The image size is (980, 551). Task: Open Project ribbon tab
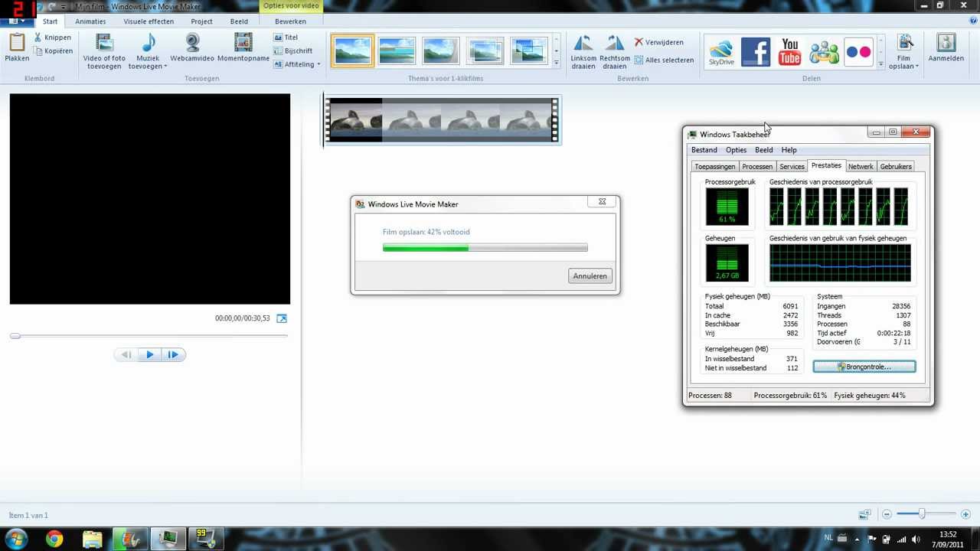[x=202, y=21]
